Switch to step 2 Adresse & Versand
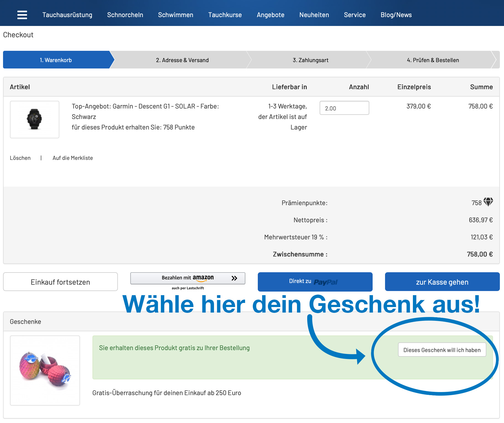 click(182, 60)
